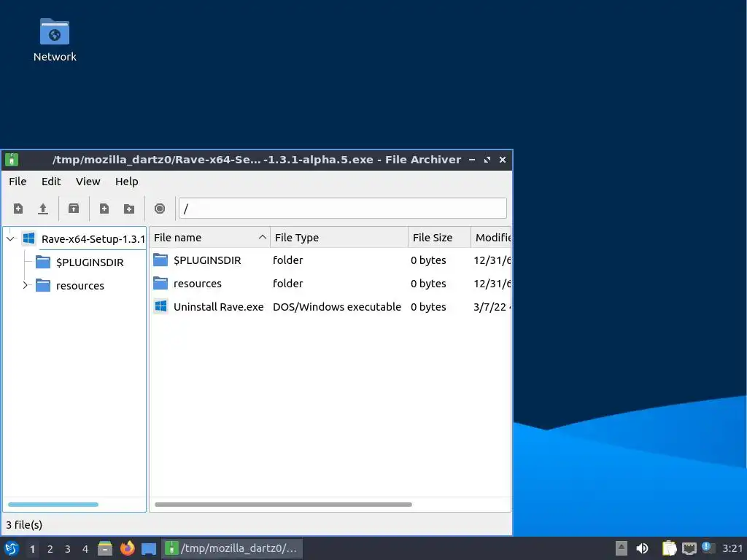The height and width of the screenshot is (560, 747).
Task: Close the File Archiver window
Action: (502, 160)
